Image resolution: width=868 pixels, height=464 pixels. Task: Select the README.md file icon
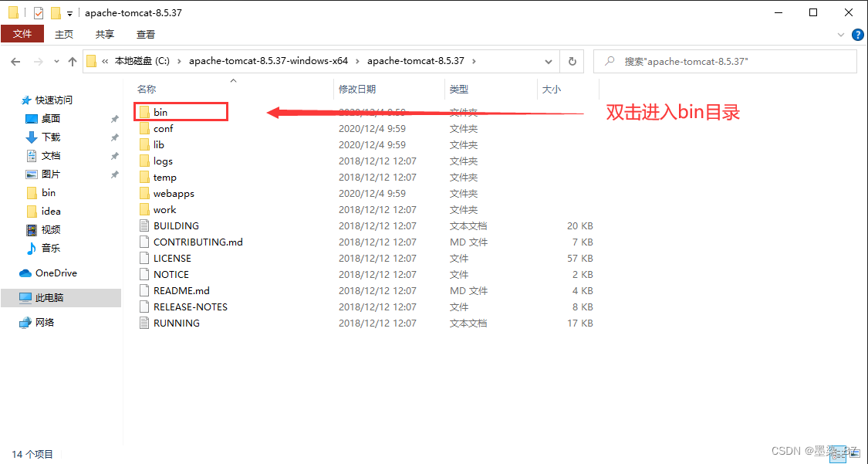coord(144,291)
